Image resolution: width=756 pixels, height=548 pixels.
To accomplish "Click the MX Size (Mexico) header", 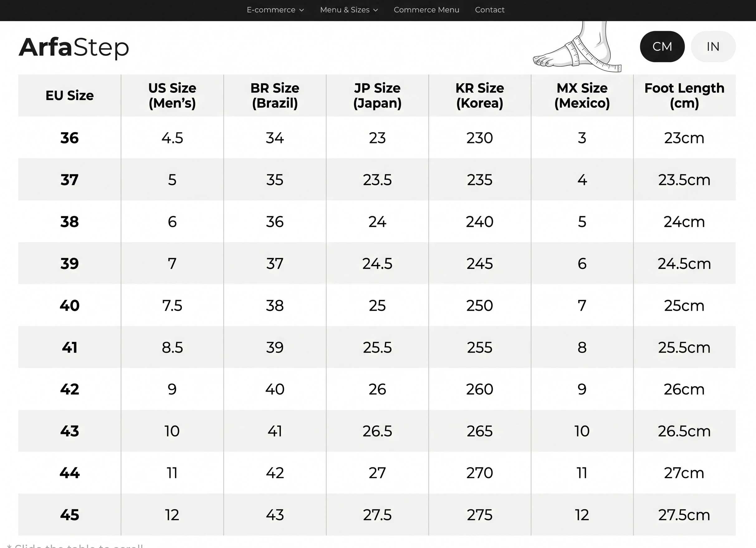I will pyautogui.click(x=582, y=96).
